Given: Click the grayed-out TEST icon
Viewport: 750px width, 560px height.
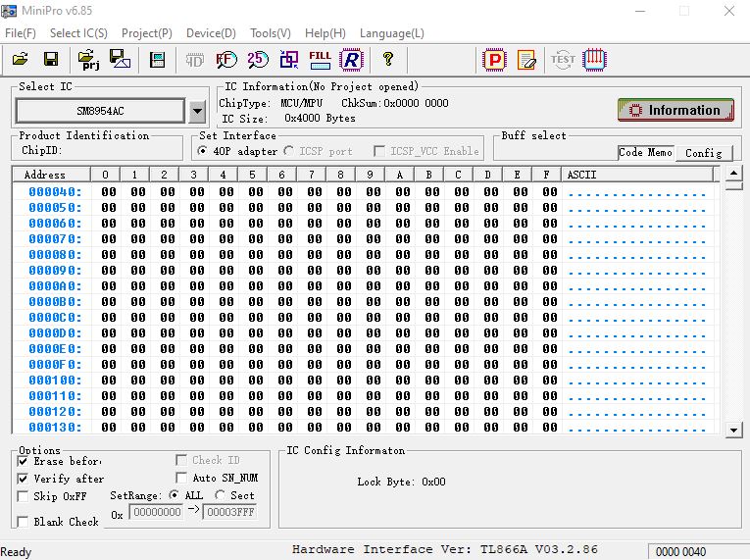Looking at the screenshot, I should tap(563, 60).
